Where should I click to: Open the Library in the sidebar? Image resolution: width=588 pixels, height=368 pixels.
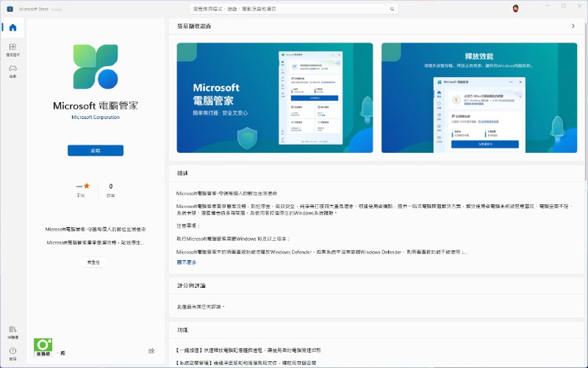(12, 332)
